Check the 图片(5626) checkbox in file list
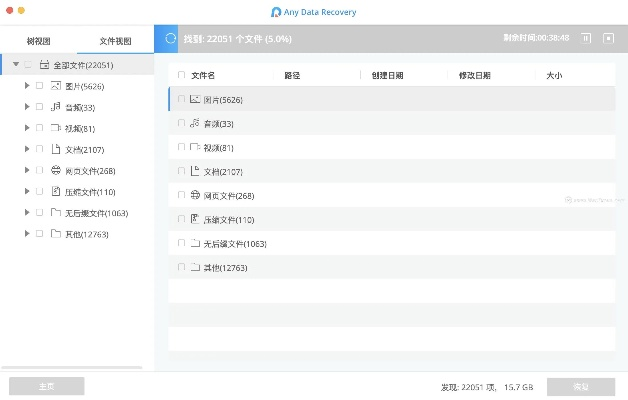 [181, 99]
